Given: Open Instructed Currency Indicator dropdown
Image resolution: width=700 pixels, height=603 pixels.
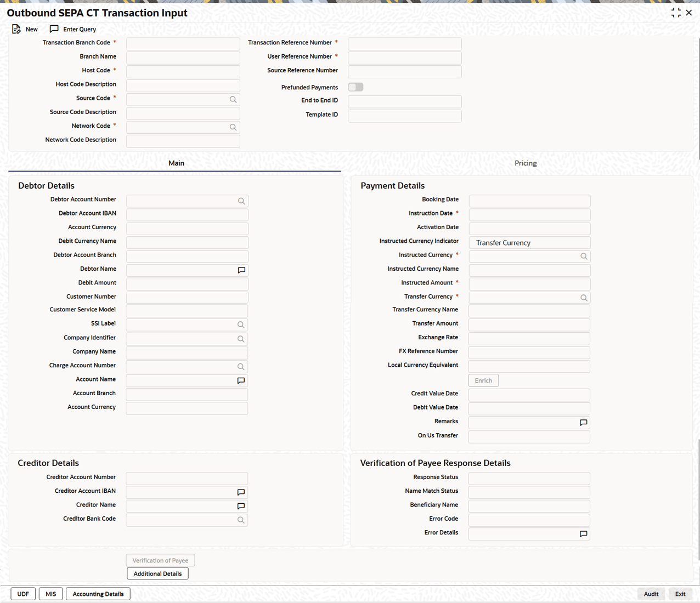Looking at the screenshot, I should 529,243.
